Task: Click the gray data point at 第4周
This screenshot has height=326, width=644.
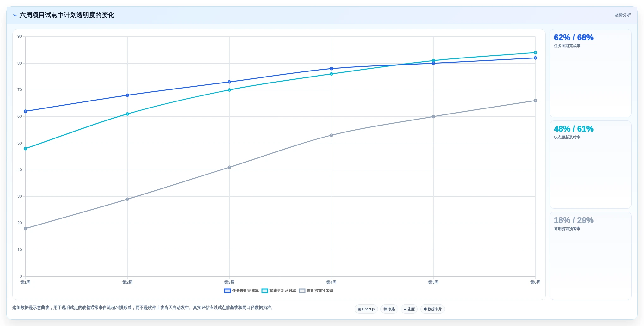Action: [331, 135]
